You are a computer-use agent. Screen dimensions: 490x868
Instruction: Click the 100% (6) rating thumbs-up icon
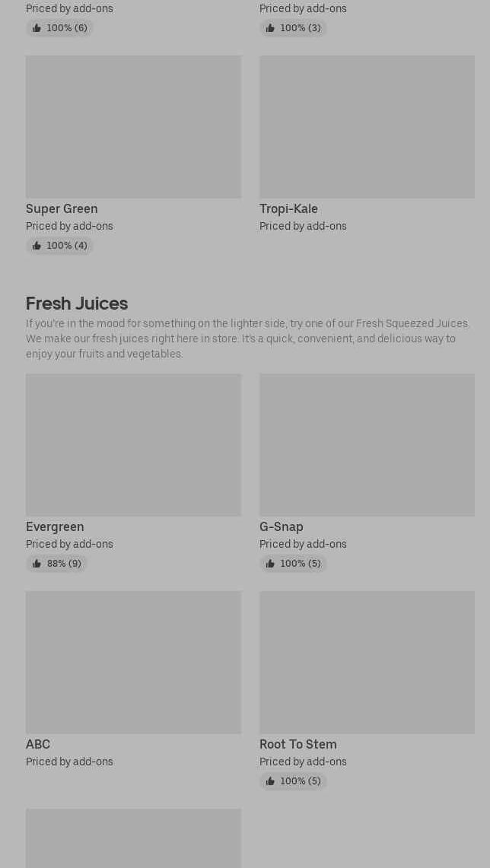pos(37,28)
